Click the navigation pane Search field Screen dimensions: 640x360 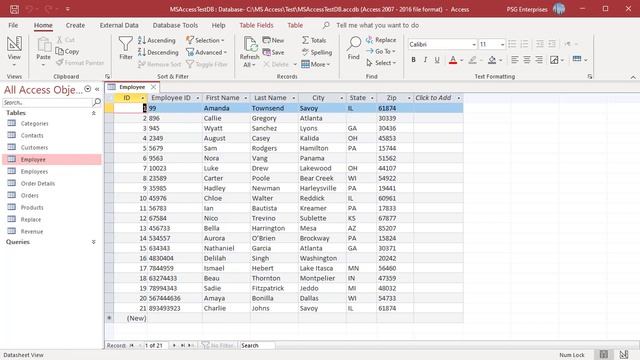tap(47, 102)
